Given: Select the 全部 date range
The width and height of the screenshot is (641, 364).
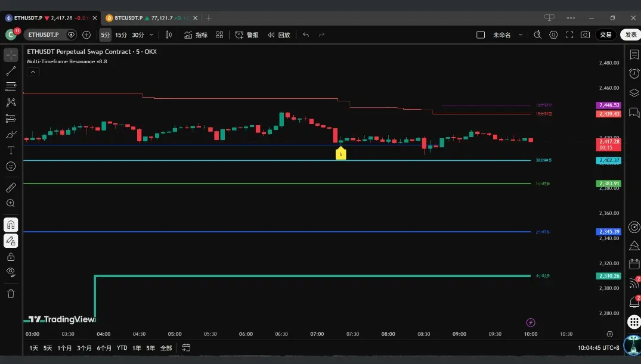Looking at the screenshot, I should (x=166, y=348).
